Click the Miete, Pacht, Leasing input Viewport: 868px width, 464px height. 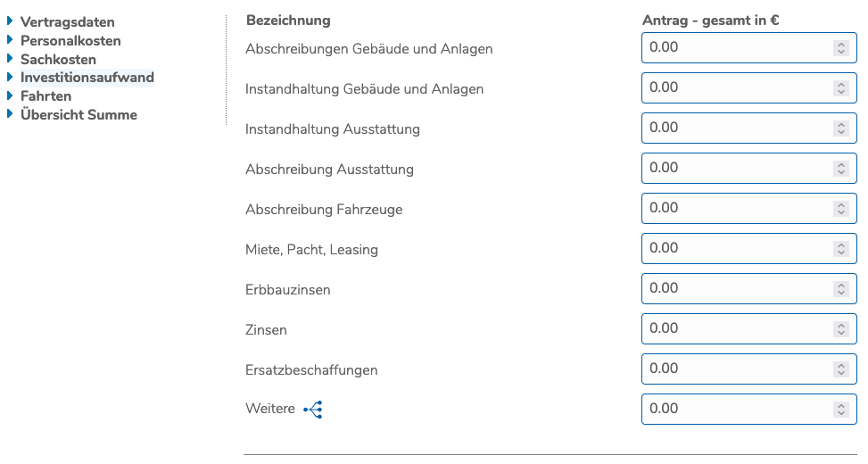pyautogui.click(x=735, y=248)
